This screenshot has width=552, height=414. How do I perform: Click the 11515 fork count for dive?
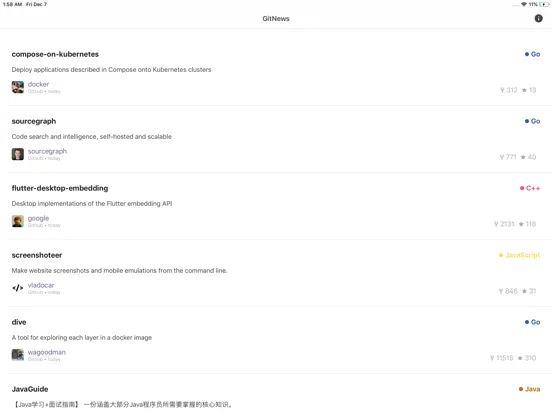pyautogui.click(x=502, y=358)
